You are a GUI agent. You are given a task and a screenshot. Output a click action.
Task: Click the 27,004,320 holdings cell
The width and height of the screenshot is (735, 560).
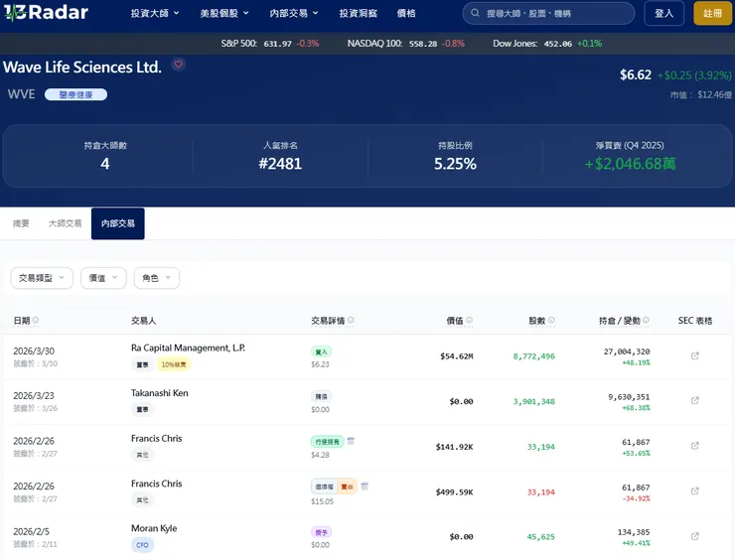coord(627,351)
